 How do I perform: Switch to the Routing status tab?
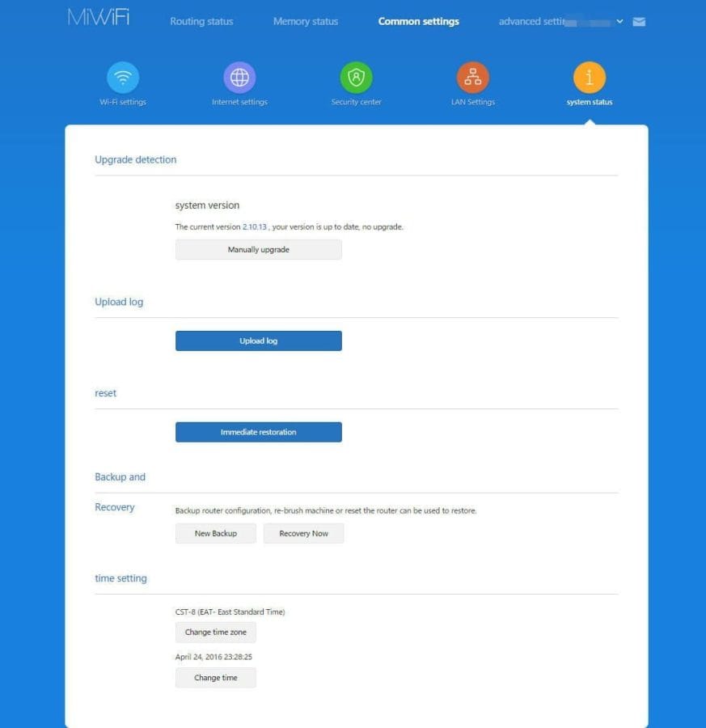coord(201,22)
